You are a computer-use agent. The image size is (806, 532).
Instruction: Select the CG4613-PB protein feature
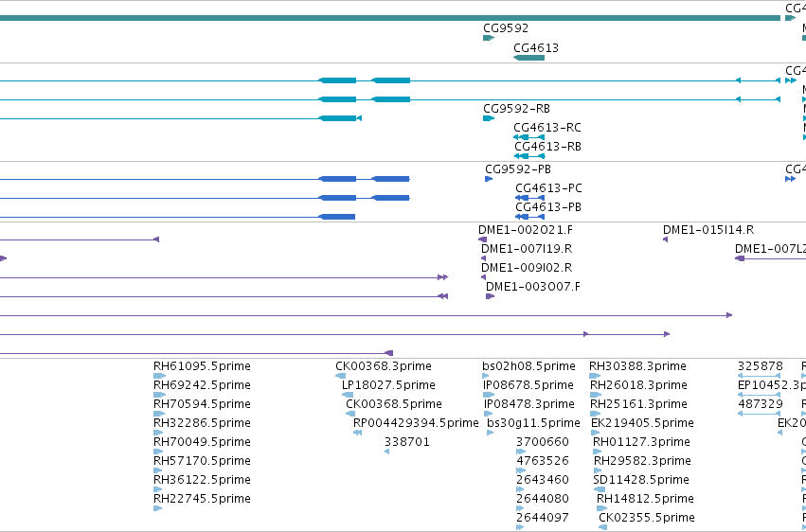[530, 217]
